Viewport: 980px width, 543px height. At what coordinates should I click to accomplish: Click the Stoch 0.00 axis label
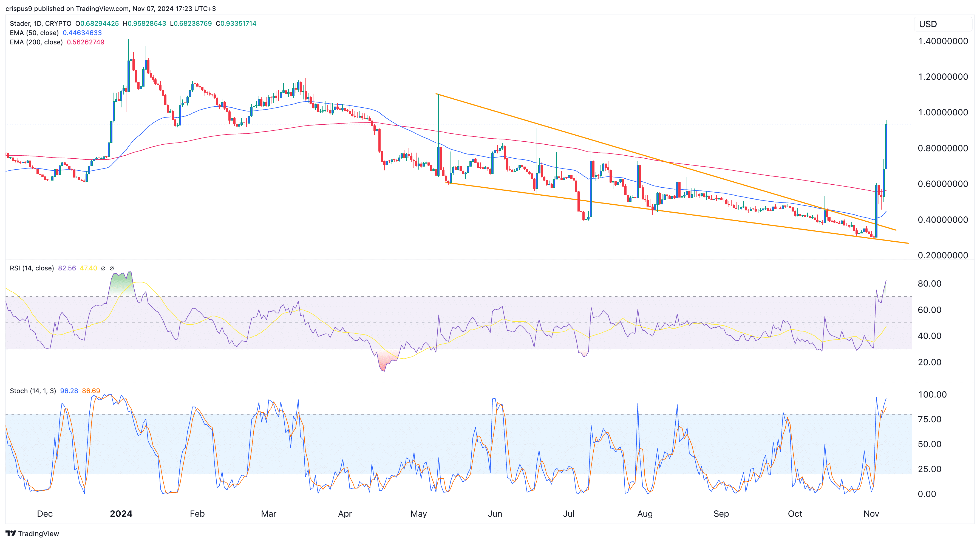[927, 494]
